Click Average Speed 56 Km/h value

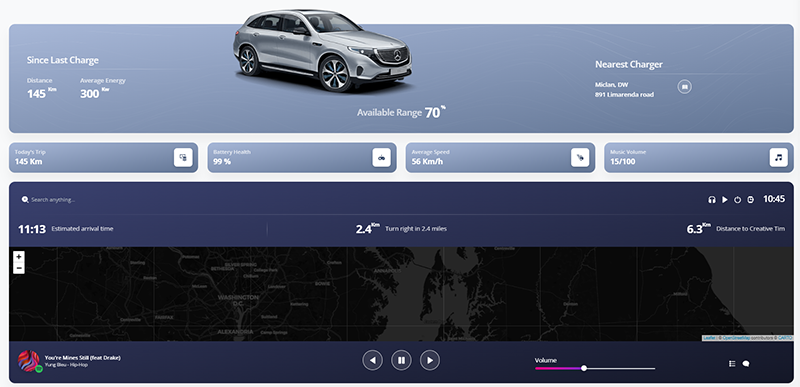coord(427,162)
